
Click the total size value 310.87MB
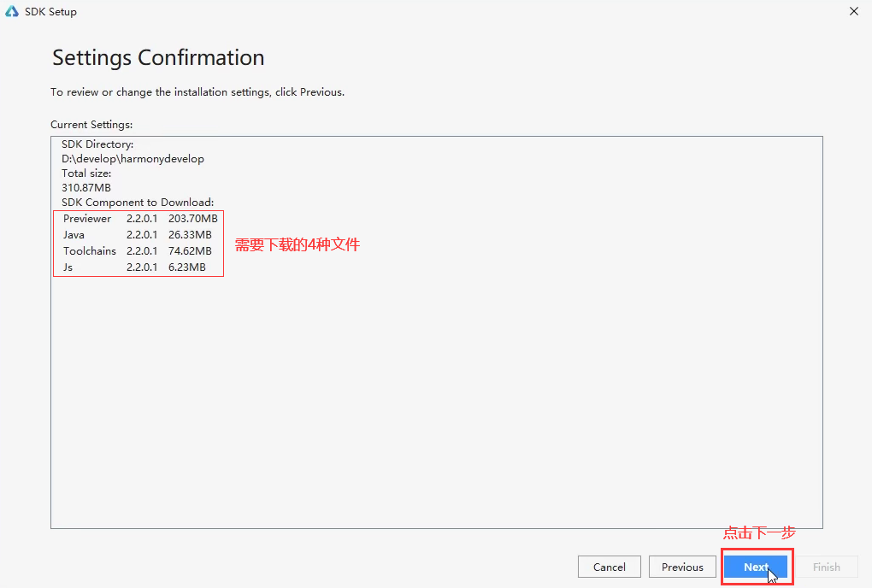pyautogui.click(x=86, y=188)
